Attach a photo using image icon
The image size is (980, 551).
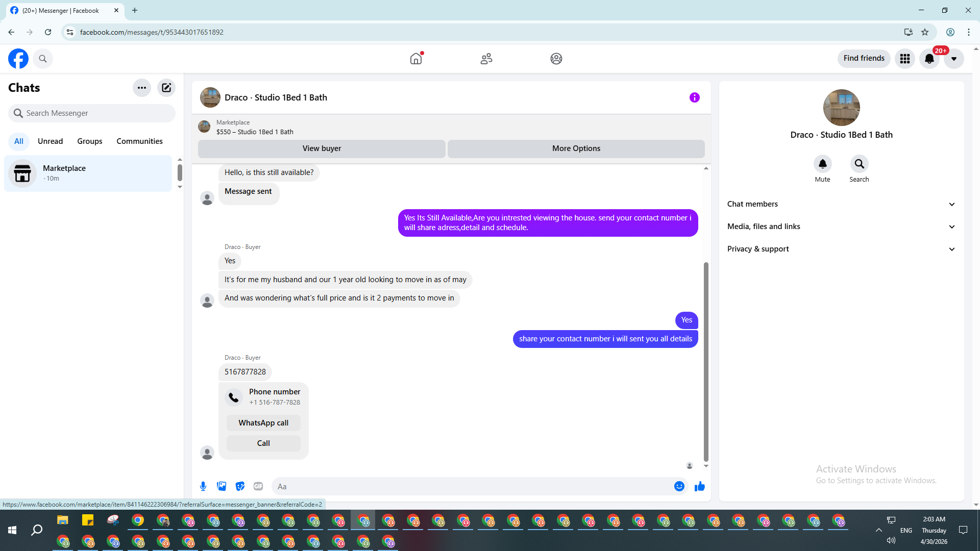pos(222,486)
